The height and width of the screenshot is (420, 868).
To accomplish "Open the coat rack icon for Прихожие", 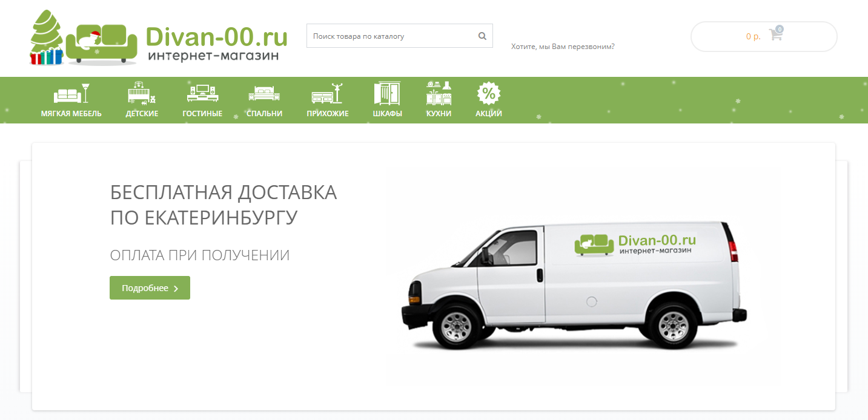I will click(x=328, y=93).
